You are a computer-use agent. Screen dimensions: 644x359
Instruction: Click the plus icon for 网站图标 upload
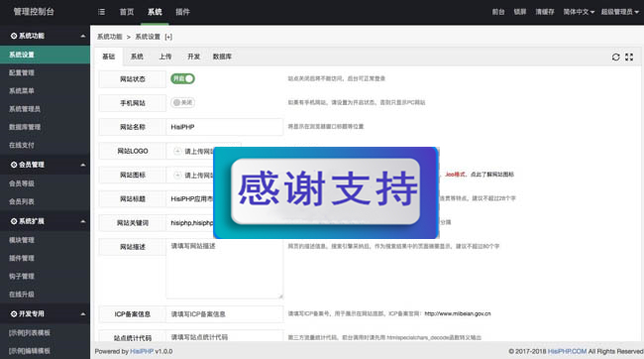177,176
